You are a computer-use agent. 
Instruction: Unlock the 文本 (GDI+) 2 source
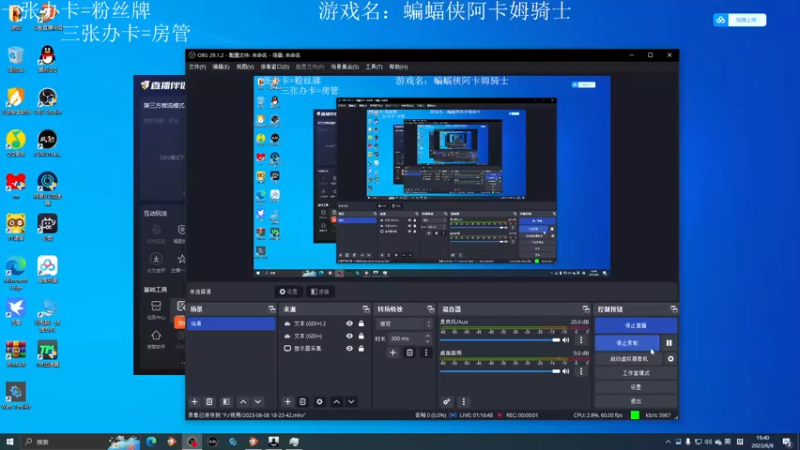point(361,323)
